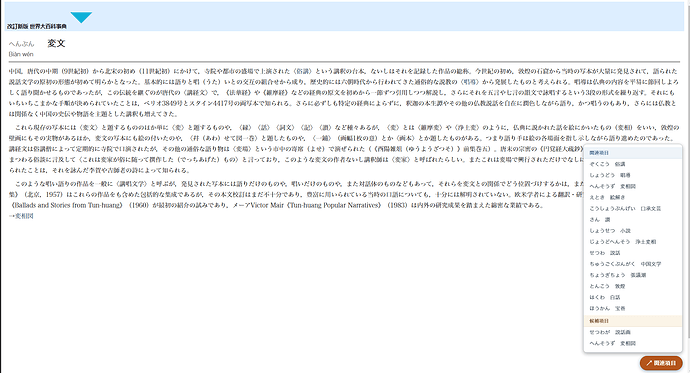The height and width of the screenshot is (373, 690).
Task: Click the 改訂新版 世界大百科事典 source label
Action: point(37,26)
